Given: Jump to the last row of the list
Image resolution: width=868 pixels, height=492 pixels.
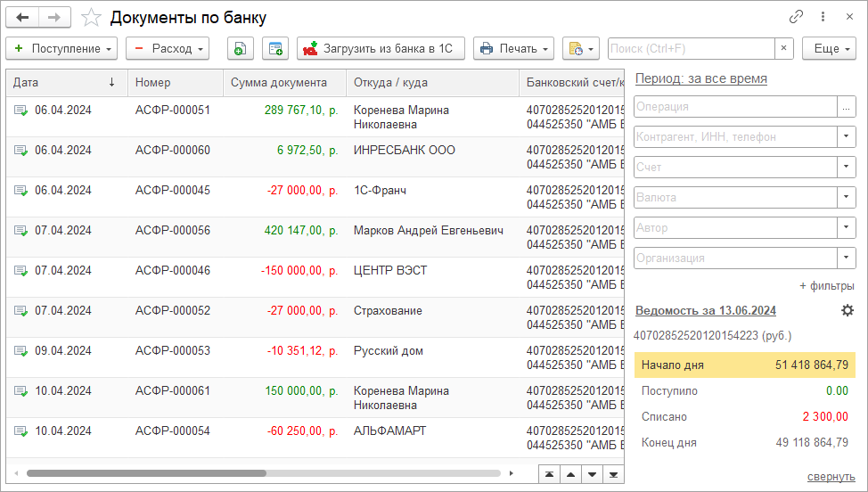Looking at the screenshot, I should [613, 473].
